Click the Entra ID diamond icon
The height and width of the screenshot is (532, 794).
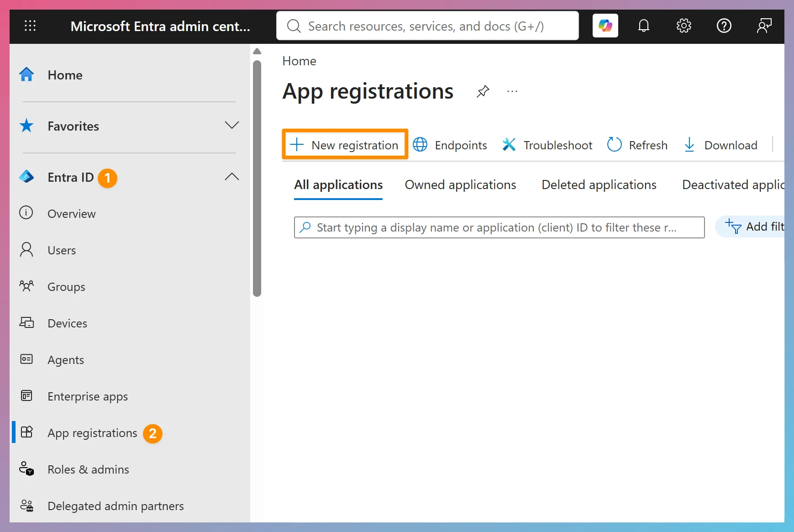coord(26,177)
